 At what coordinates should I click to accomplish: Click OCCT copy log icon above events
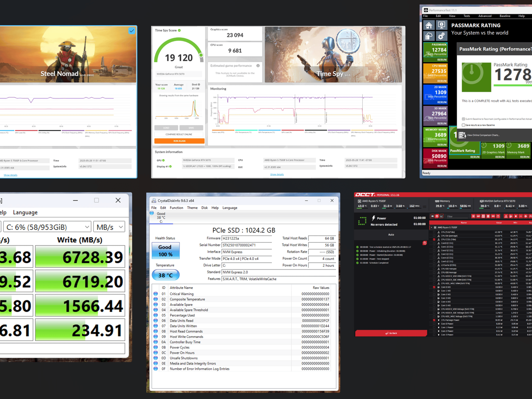click(x=425, y=243)
